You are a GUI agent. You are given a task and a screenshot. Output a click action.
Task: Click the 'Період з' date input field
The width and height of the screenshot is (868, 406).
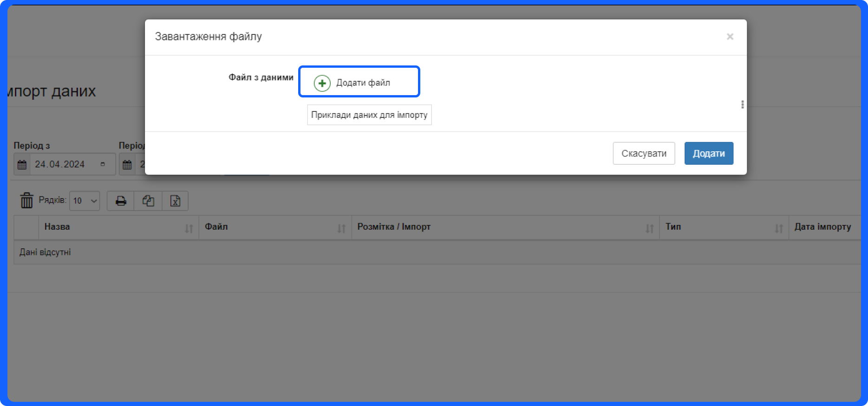[x=60, y=165]
